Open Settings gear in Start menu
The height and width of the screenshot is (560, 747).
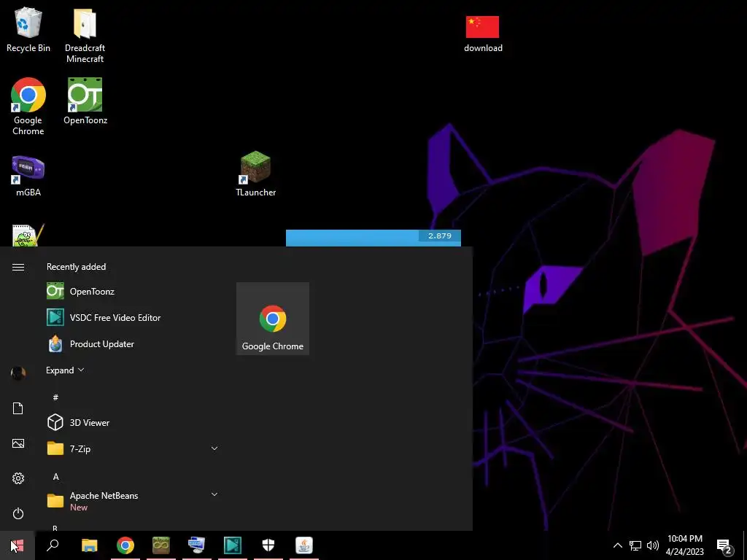[18, 478]
